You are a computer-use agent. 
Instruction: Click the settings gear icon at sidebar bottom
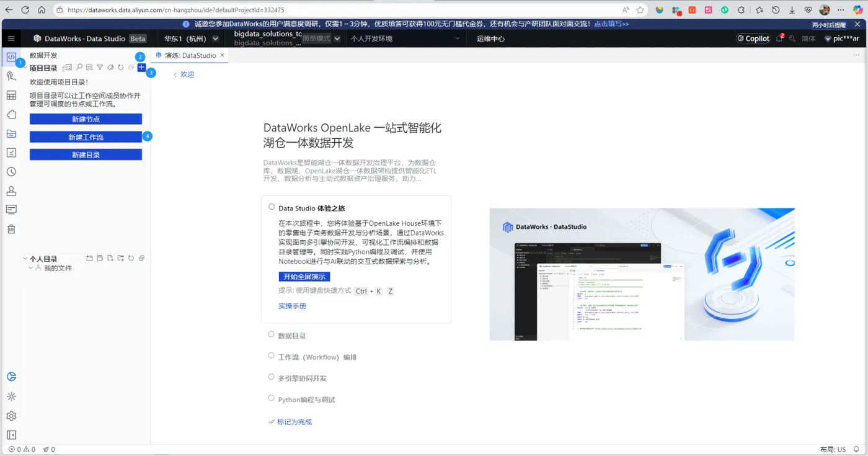pyautogui.click(x=11, y=416)
